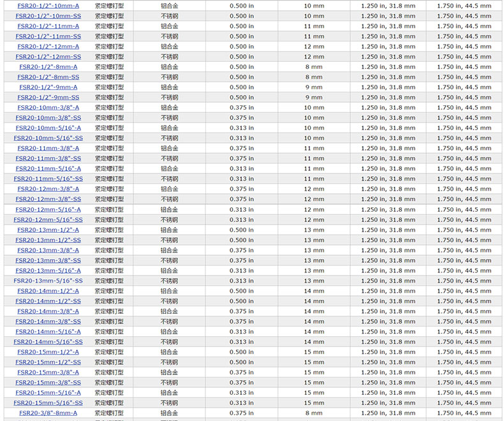Click the FSR20-13mm-5/16"-A link

click(x=48, y=271)
